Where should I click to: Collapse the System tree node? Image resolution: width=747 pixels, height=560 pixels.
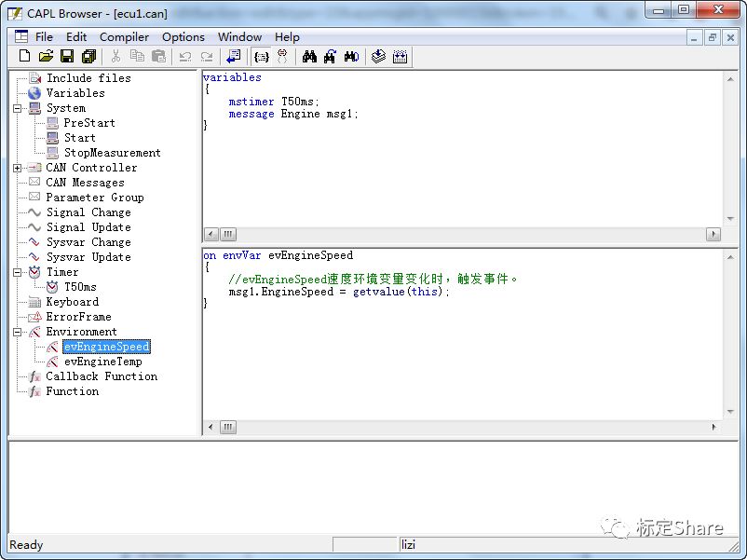[x=17, y=108]
